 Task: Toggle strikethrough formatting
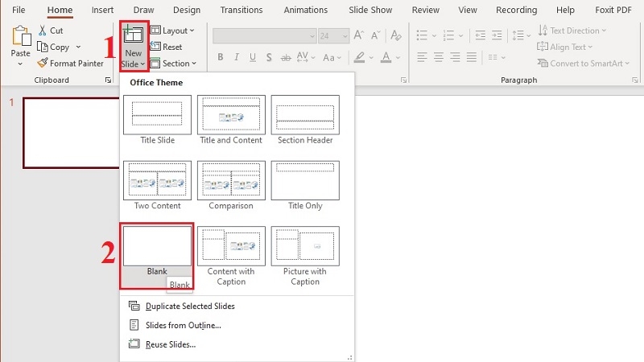tap(286, 57)
